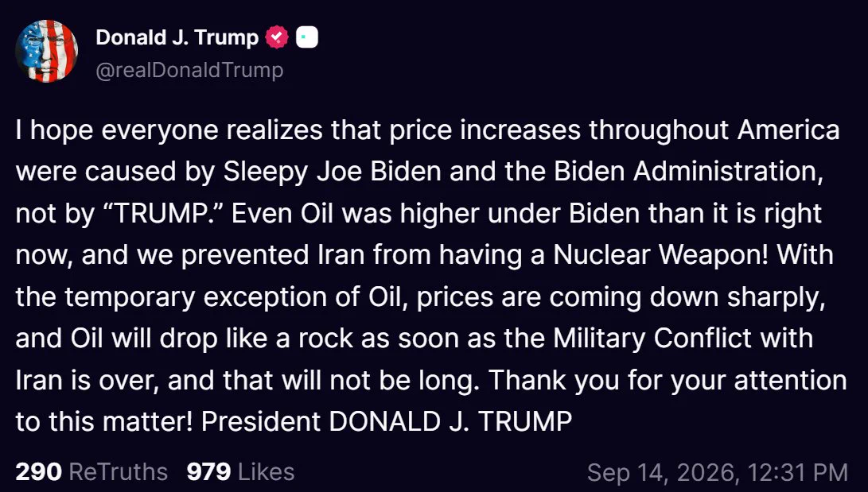
Task: Click the phrase Thank you for your attention
Action: point(668,381)
